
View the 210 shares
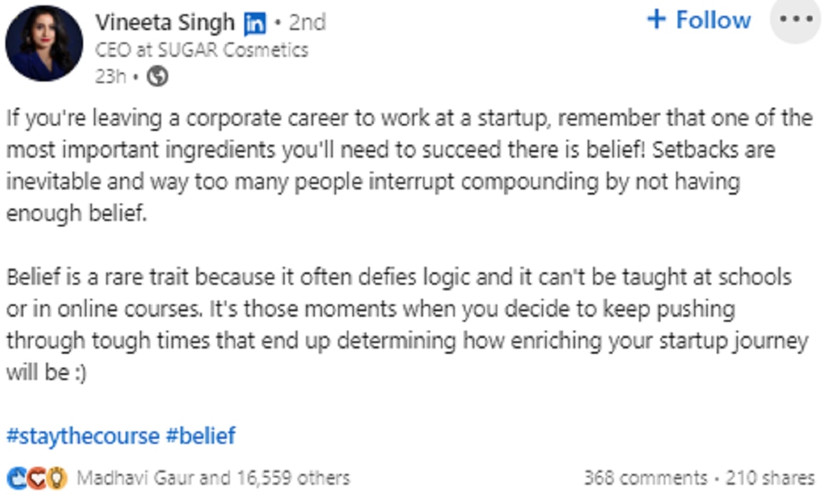click(770, 478)
